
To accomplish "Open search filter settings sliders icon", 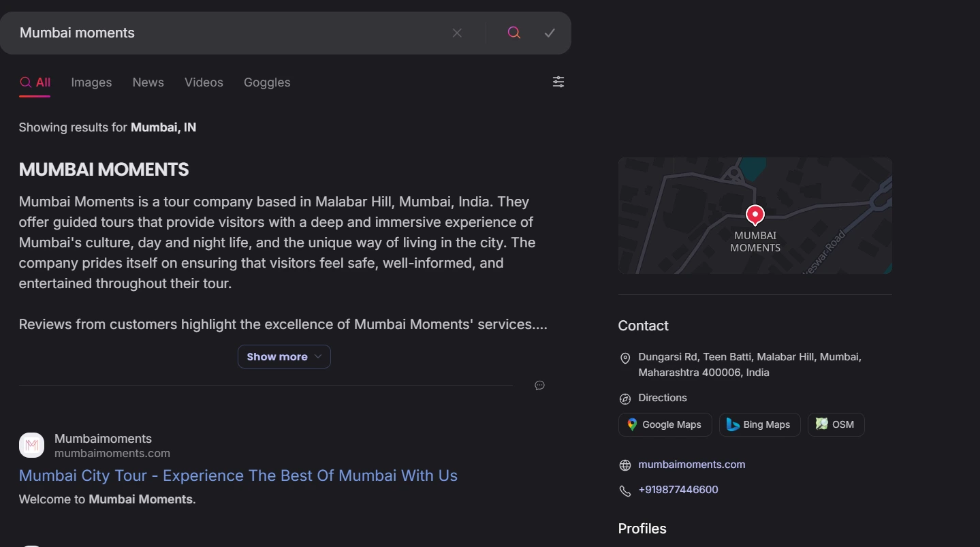I will point(558,82).
